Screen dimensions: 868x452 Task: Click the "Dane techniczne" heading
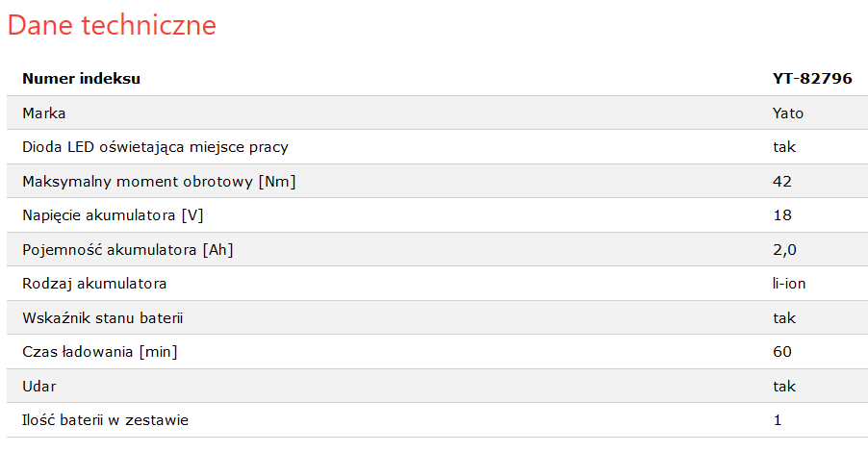[112, 26]
